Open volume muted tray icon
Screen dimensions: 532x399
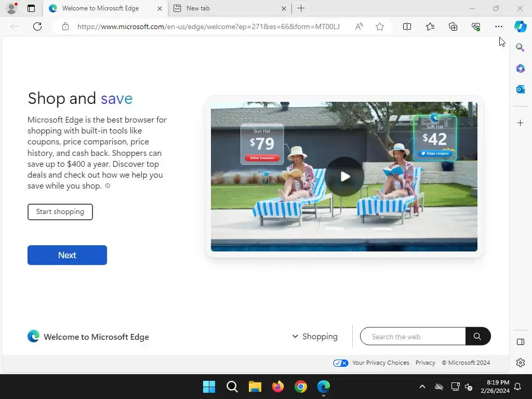pyautogui.click(x=469, y=387)
